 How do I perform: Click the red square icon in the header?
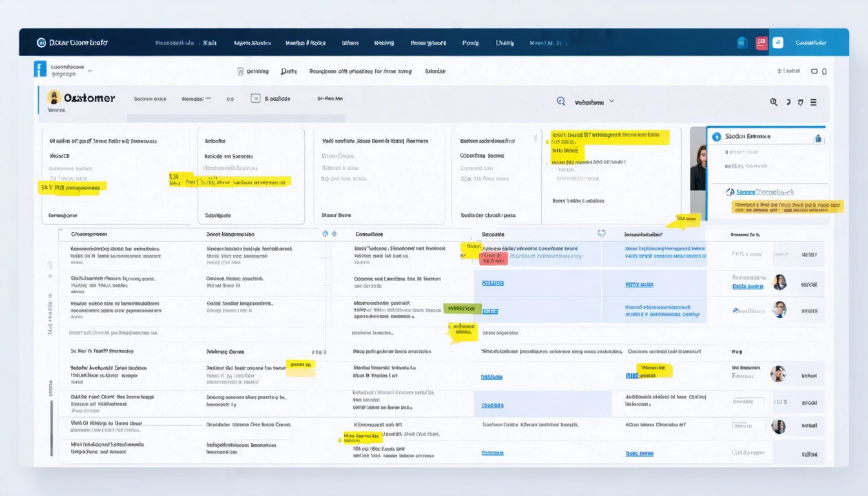click(761, 43)
